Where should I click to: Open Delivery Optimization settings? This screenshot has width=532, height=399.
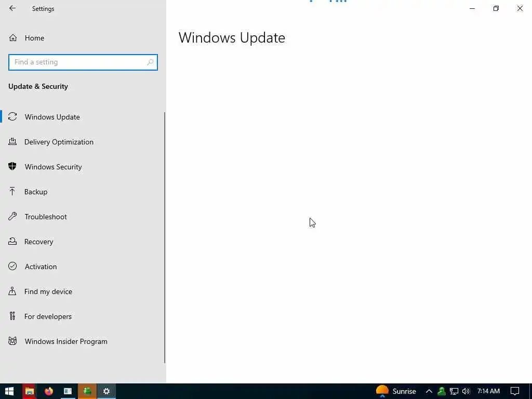click(x=83, y=142)
